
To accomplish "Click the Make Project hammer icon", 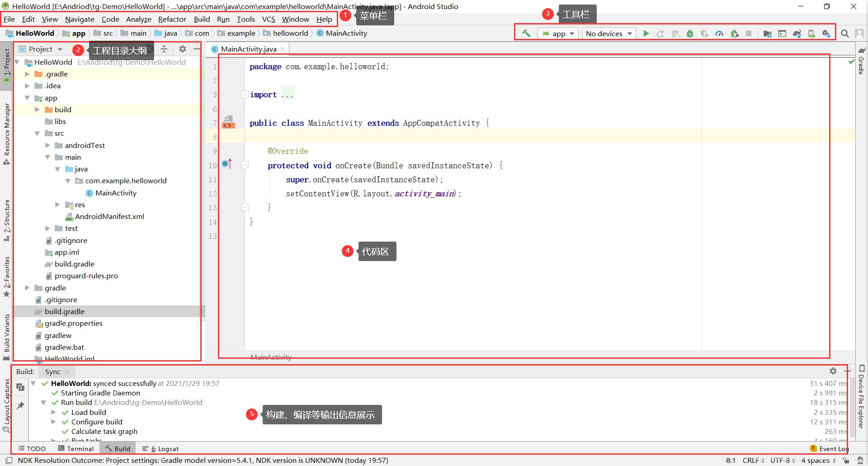I will tap(526, 33).
